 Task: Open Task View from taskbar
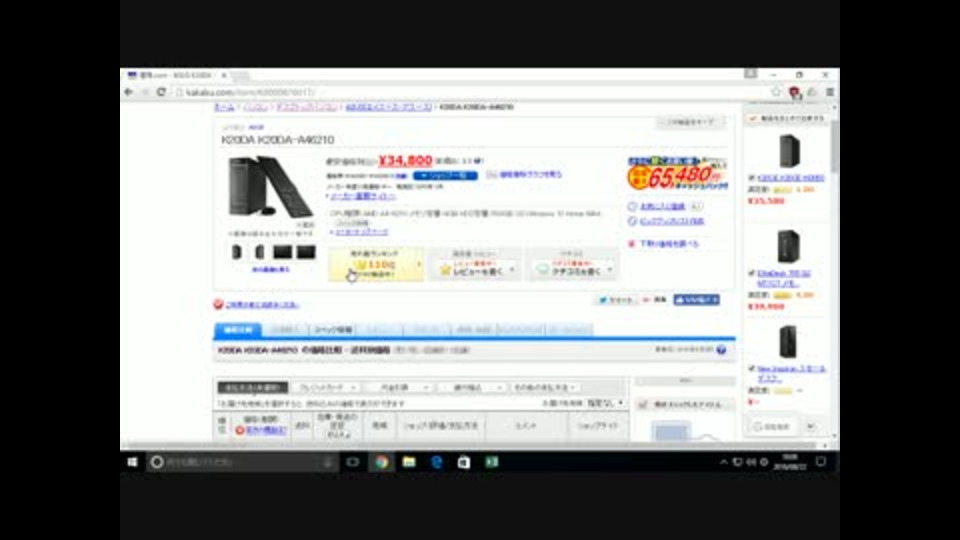353,462
